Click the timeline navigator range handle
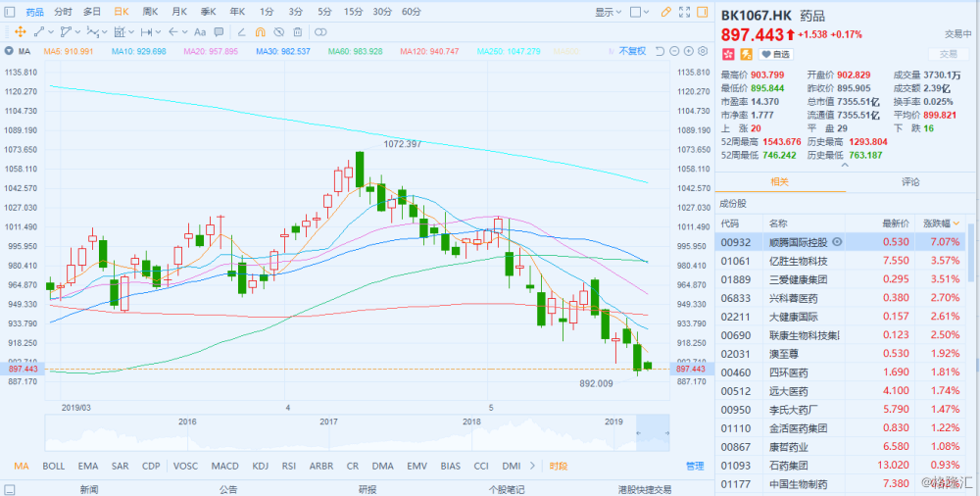 653,432
